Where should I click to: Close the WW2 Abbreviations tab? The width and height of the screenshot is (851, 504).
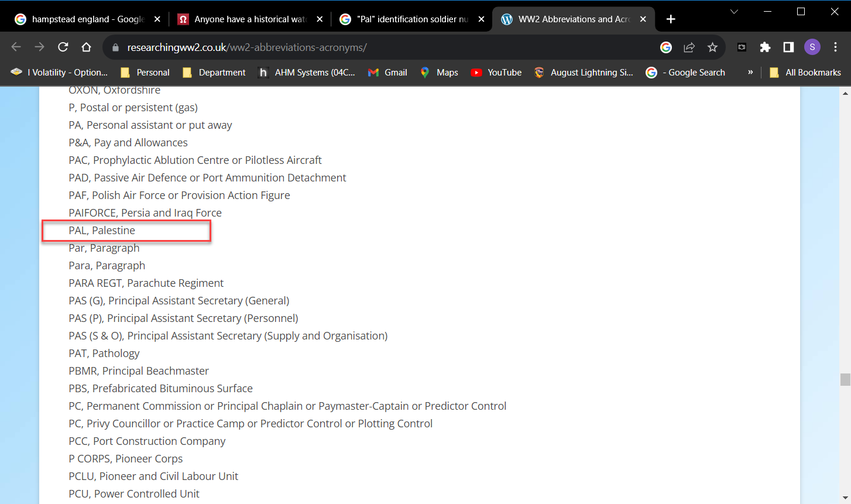click(x=643, y=19)
